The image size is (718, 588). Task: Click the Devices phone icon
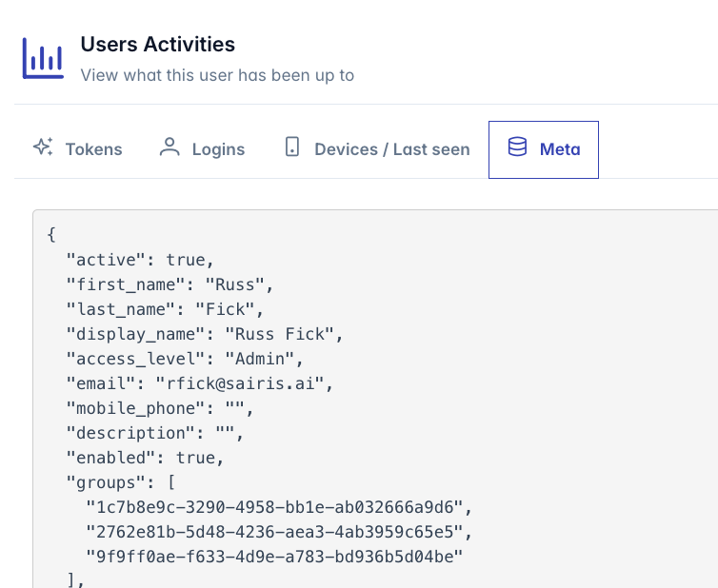coord(292,147)
